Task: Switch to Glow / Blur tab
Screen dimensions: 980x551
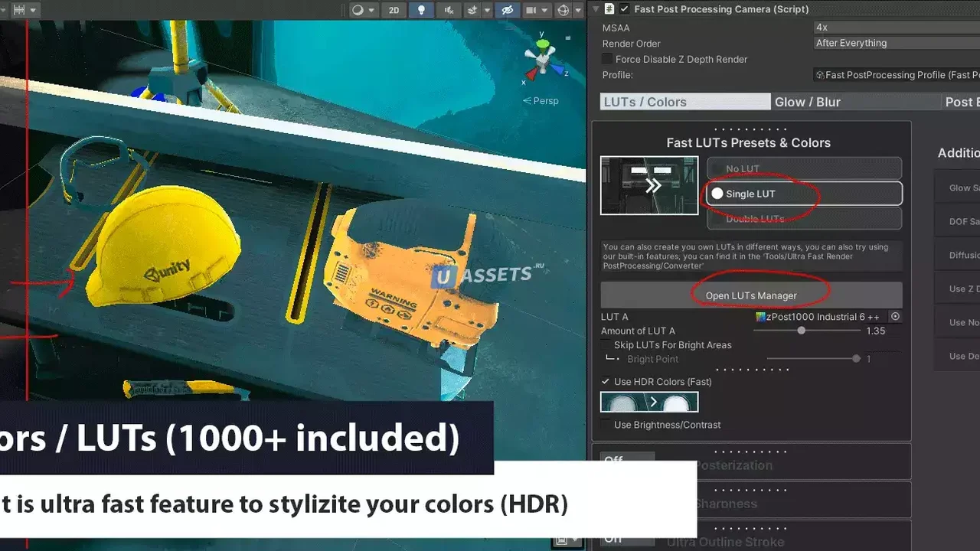Action: pyautogui.click(x=856, y=102)
